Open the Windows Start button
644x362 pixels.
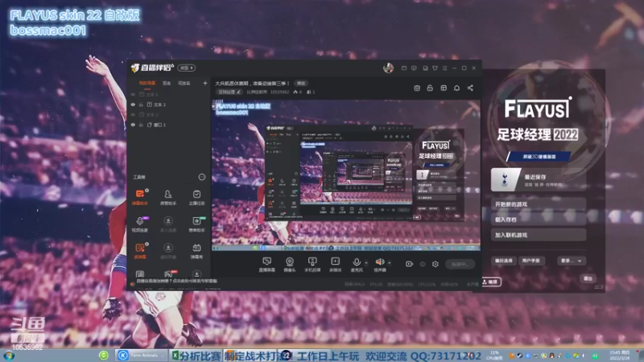tap(8, 356)
